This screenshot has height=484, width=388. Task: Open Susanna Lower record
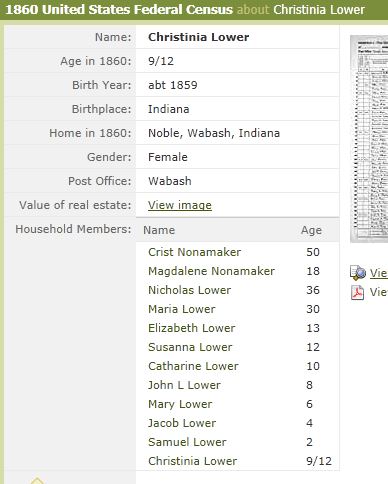pos(190,347)
